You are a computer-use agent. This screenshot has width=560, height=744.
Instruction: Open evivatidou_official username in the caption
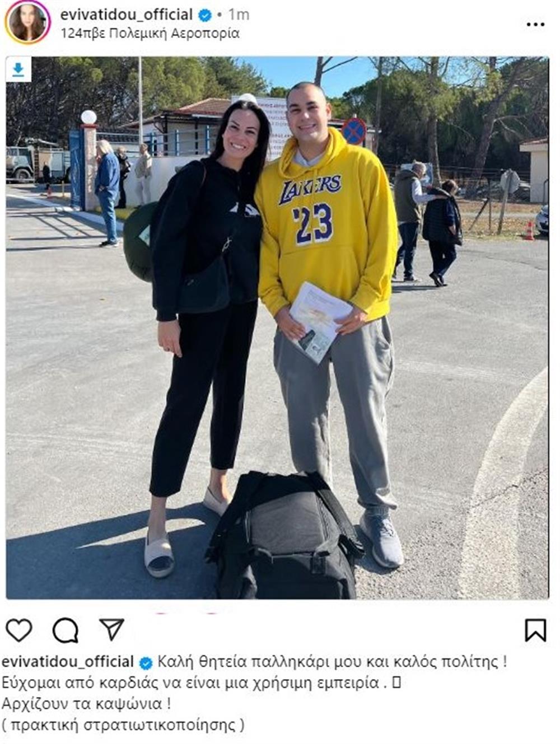[68, 662]
